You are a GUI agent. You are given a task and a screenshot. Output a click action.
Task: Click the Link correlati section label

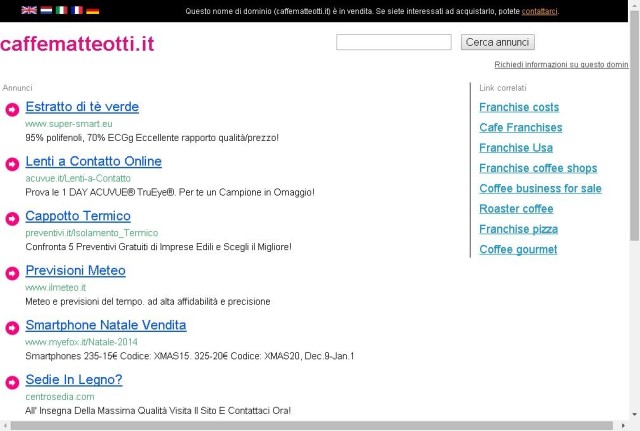[503, 88]
